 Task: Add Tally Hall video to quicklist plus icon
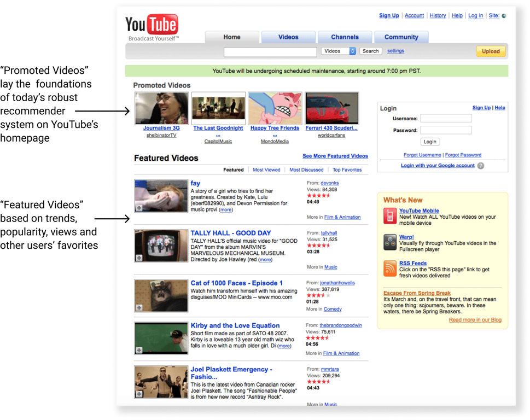(x=139, y=258)
